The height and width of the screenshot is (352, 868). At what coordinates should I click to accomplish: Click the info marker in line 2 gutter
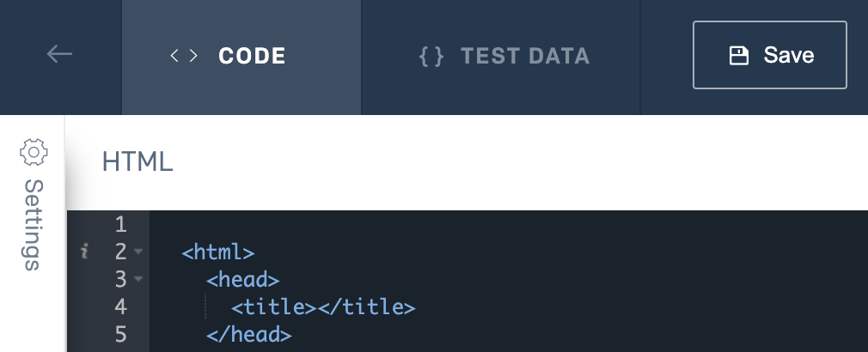pos(84,252)
